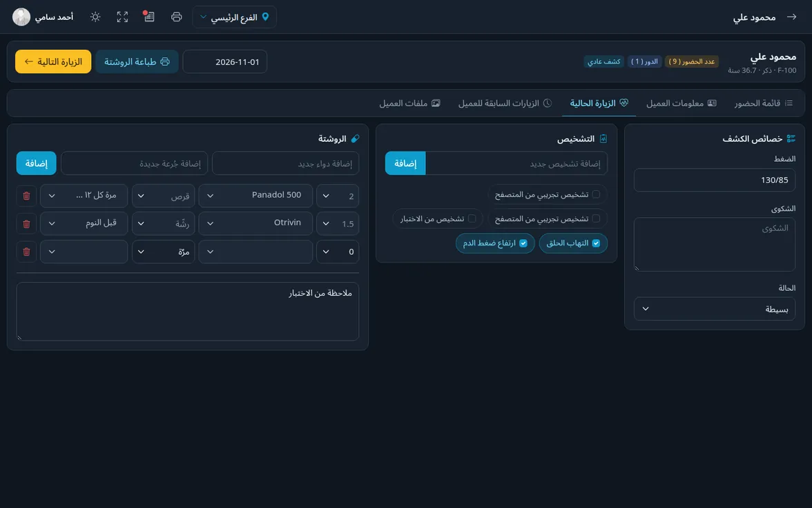Click إضافة button in التشخيص panel
The width and height of the screenshot is (812, 508).
(405, 163)
